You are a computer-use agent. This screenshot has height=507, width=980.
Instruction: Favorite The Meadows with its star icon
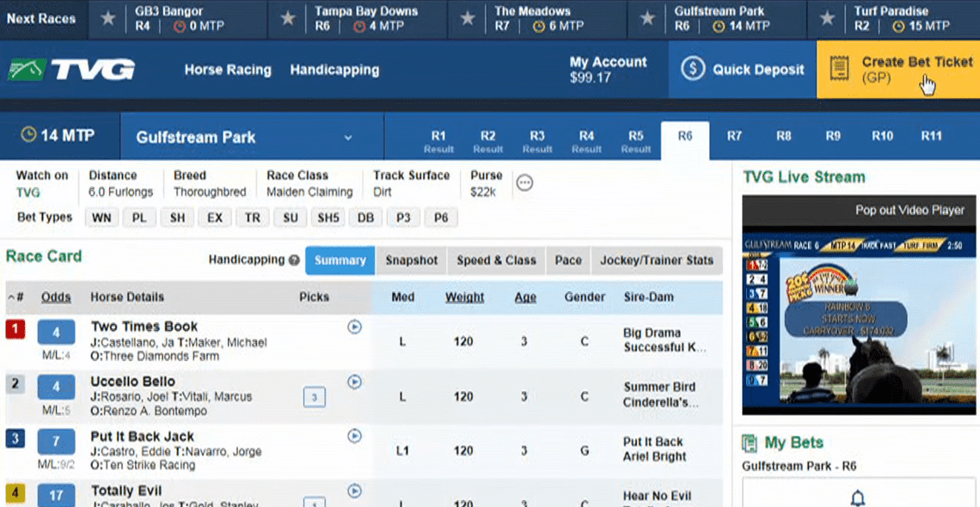[x=468, y=19]
